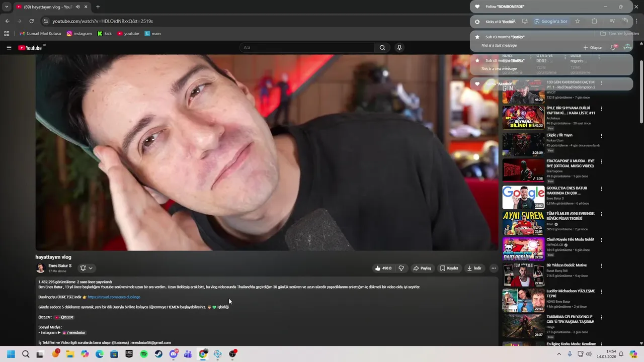Play the TAKIMIMA GELEN YAYINCI E-GIRL thumbnail
The width and height of the screenshot is (644, 362).
point(523,326)
